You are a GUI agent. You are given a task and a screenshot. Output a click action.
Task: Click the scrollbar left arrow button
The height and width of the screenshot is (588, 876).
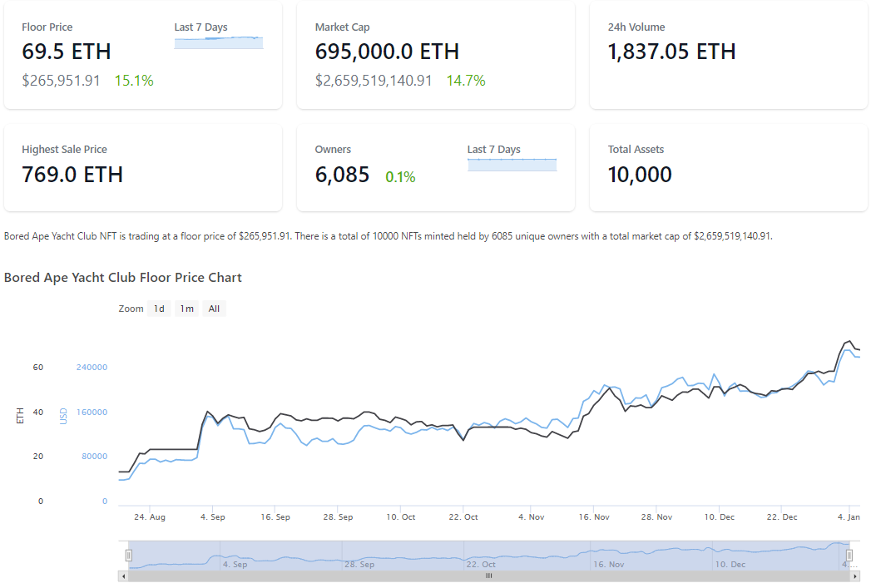[123, 576]
